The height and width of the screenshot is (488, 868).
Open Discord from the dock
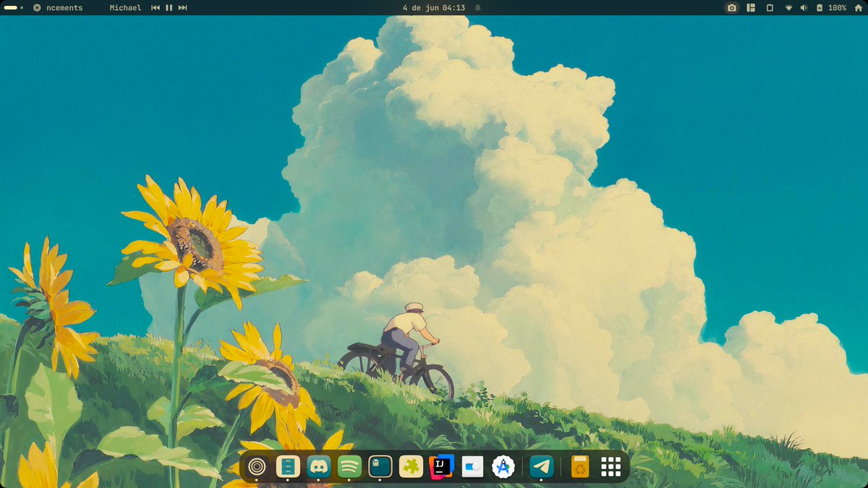click(x=319, y=467)
